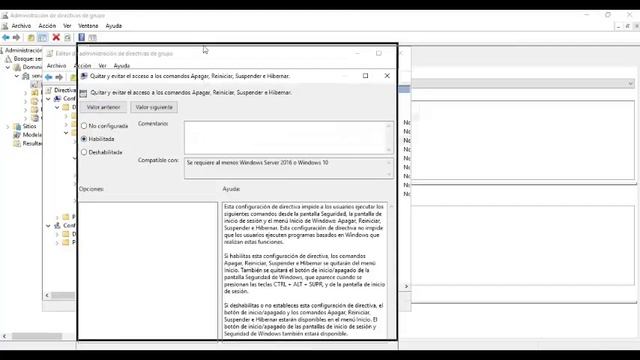The width and height of the screenshot is (640, 360).
Task: Select the No configurada radio button
Action: (84, 126)
